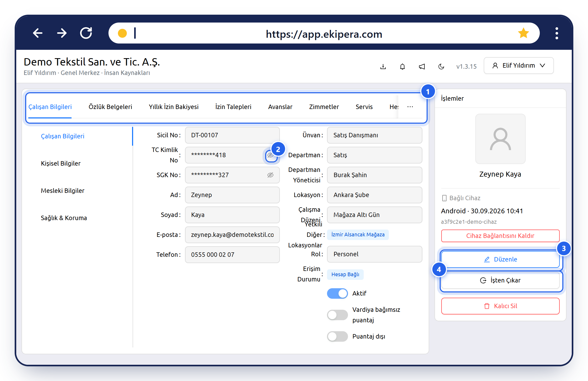
Task: Click the Departman Yöneticisi field Burak Şahin
Action: 374,175
